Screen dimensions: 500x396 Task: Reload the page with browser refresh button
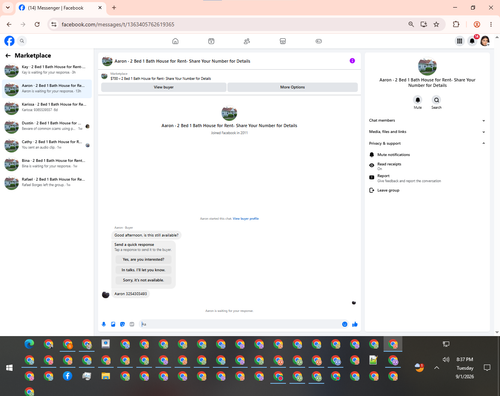pos(37,24)
